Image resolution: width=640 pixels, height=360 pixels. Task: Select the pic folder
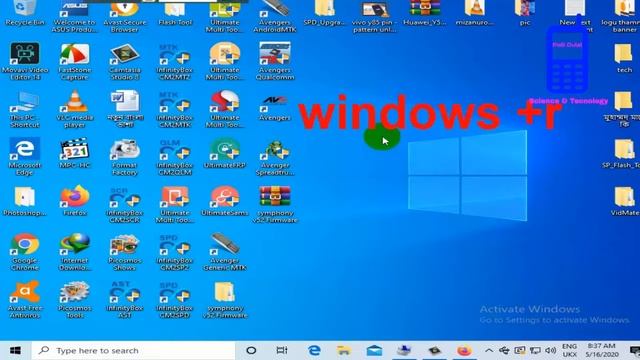coord(525,12)
